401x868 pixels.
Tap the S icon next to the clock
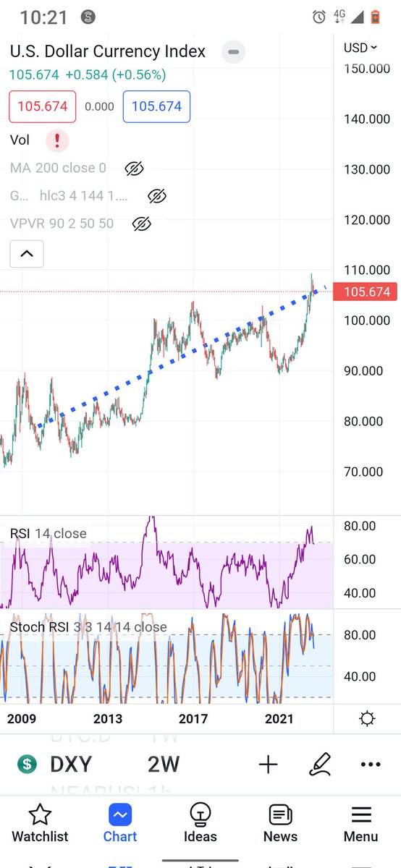pos(88,17)
